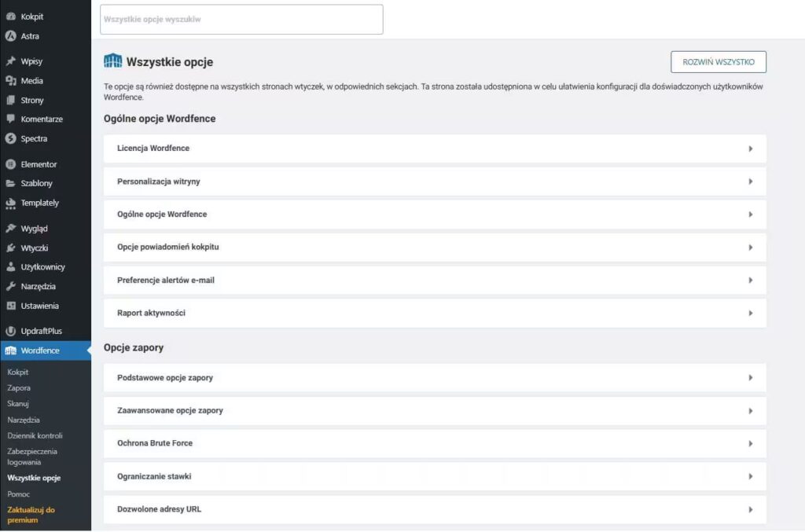The height and width of the screenshot is (532, 805).
Task: Click the Spectra logo icon
Action: [x=11, y=138]
